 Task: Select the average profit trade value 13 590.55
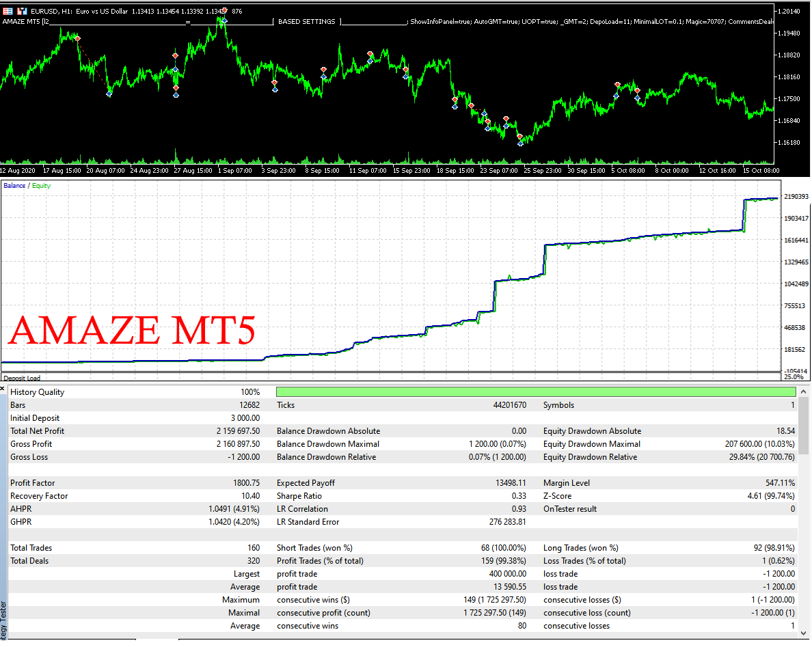coord(510,586)
